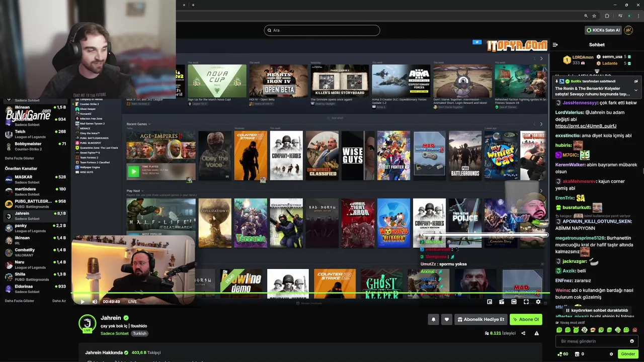
Task: Open Naru channel in sidebar
Action: [35, 264]
